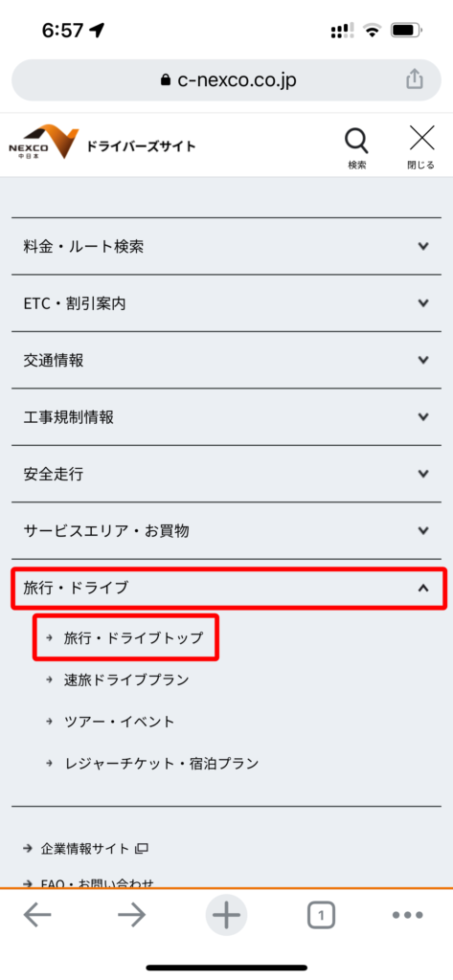Expand the ETC・割引案内 section
453x980 pixels.
pos(226,303)
